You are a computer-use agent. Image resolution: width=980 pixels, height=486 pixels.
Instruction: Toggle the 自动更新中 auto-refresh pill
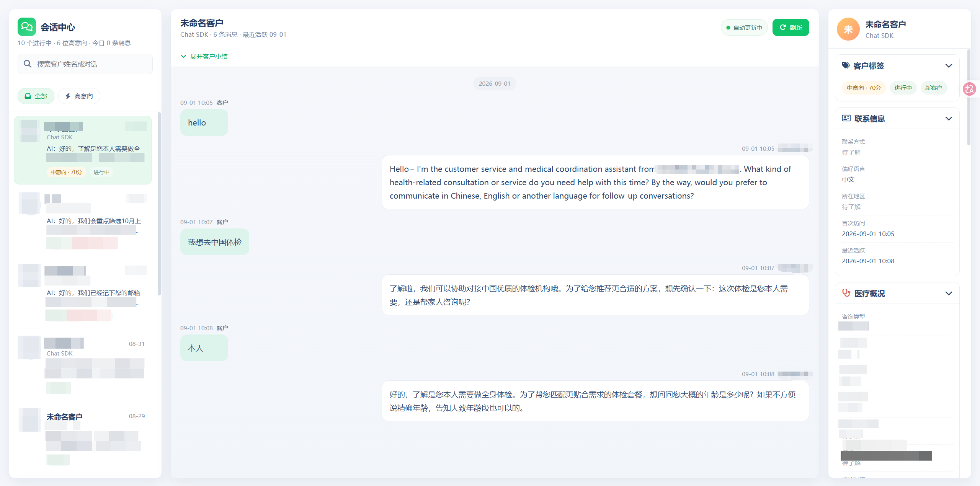tap(744, 28)
